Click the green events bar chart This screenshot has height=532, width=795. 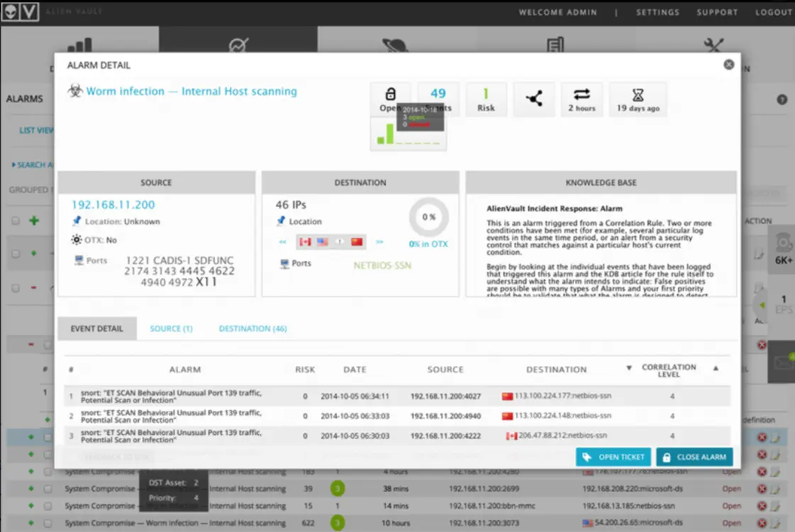pos(408,135)
